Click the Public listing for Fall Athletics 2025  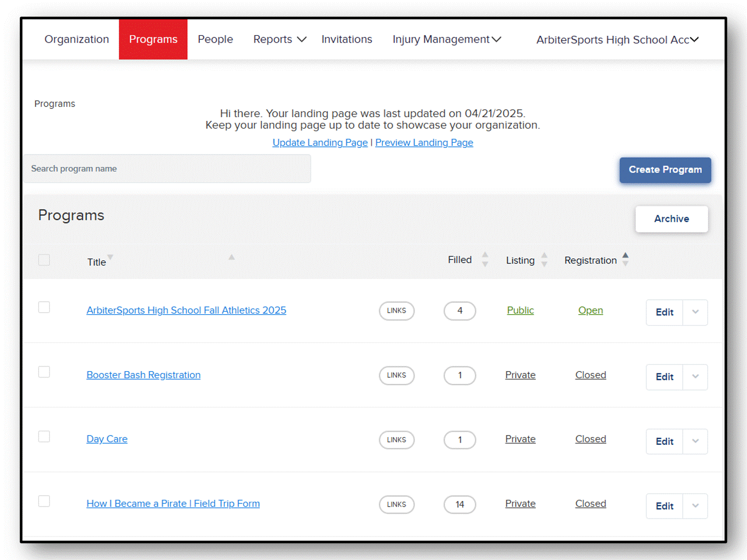click(520, 310)
